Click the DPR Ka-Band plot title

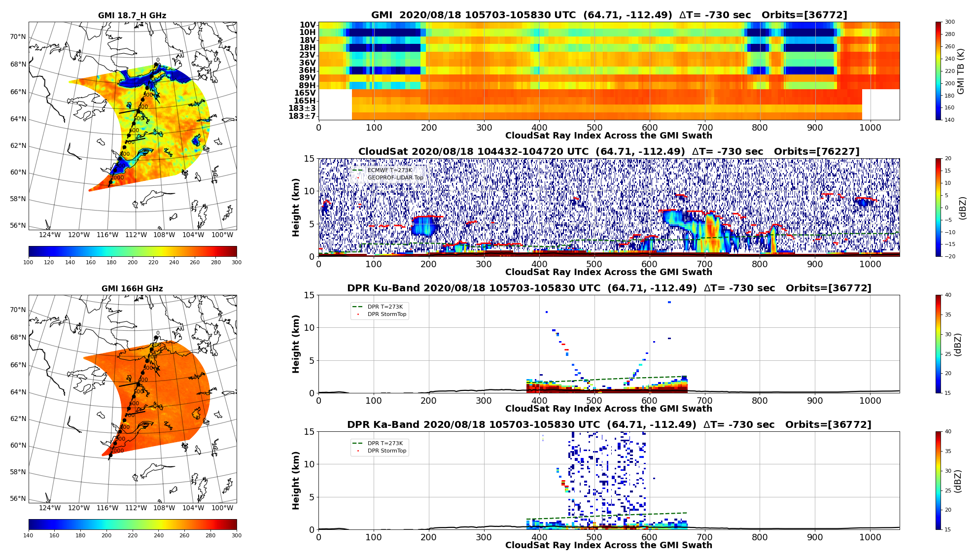coord(609,425)
